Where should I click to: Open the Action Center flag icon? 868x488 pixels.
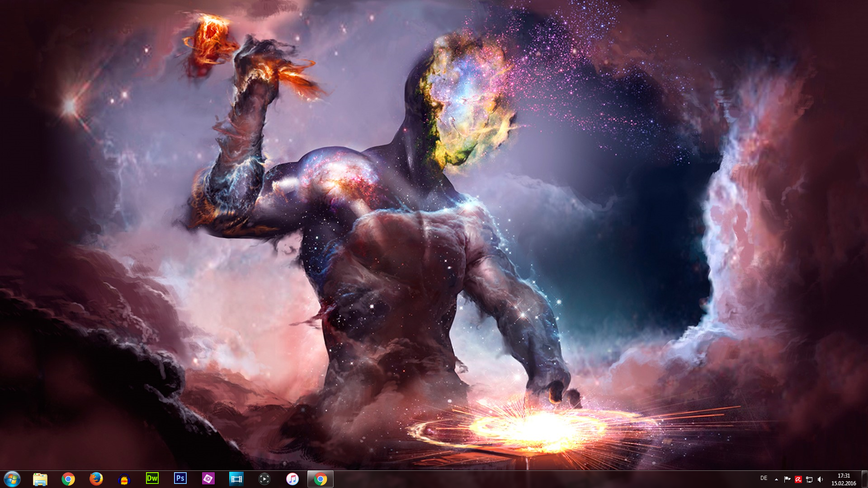[787, 479]
